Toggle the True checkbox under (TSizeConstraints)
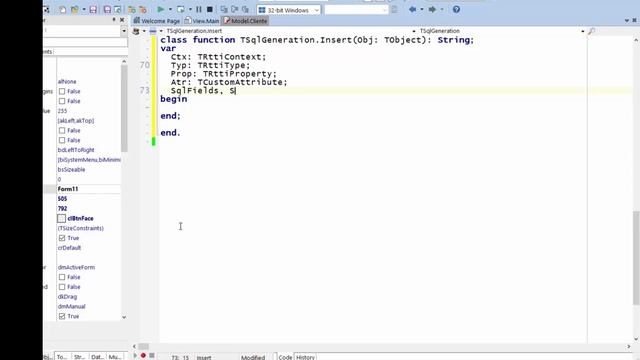The width and height of the screenshot is (640, 360). click(62, 238)
